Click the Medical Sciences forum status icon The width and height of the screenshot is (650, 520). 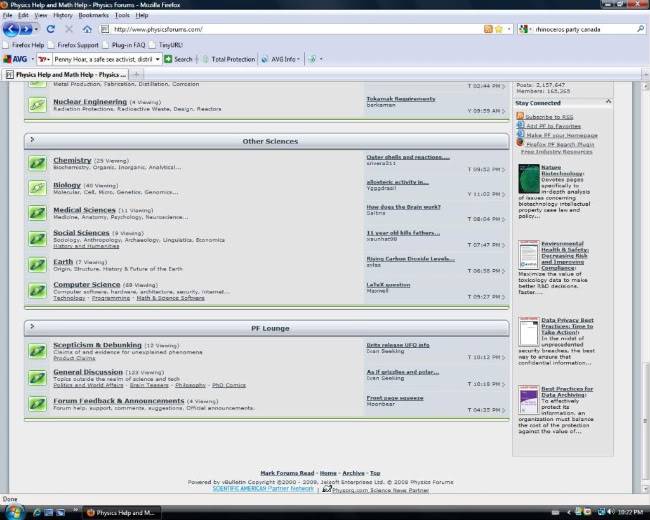pyautogui.click(x=37, y=213)
